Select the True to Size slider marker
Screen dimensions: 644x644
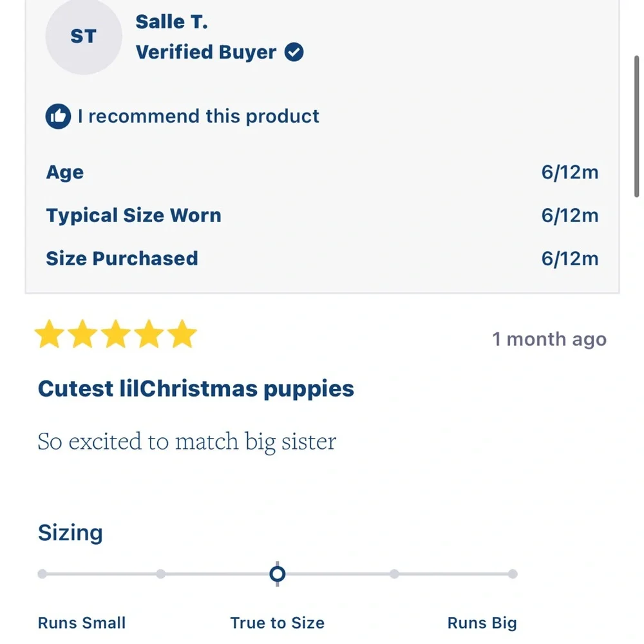tap(277, 574)
